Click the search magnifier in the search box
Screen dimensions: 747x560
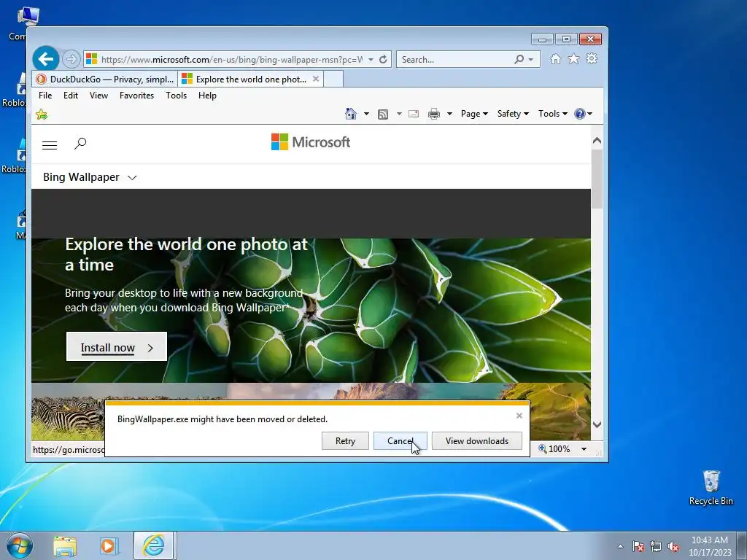click(x=519, y=60)
